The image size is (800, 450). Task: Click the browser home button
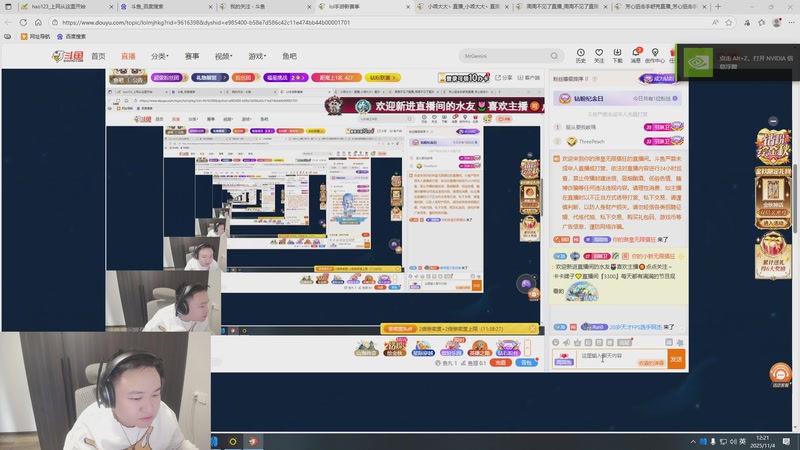click(x=38, y=22)
